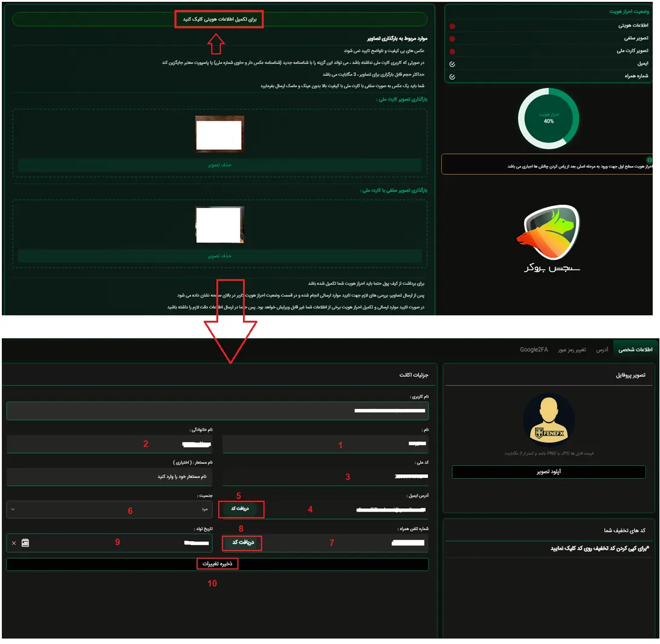Click the 40% احراز هویت progress ring
The width and height of the screenshot is (660, 644).
(548, 118)
